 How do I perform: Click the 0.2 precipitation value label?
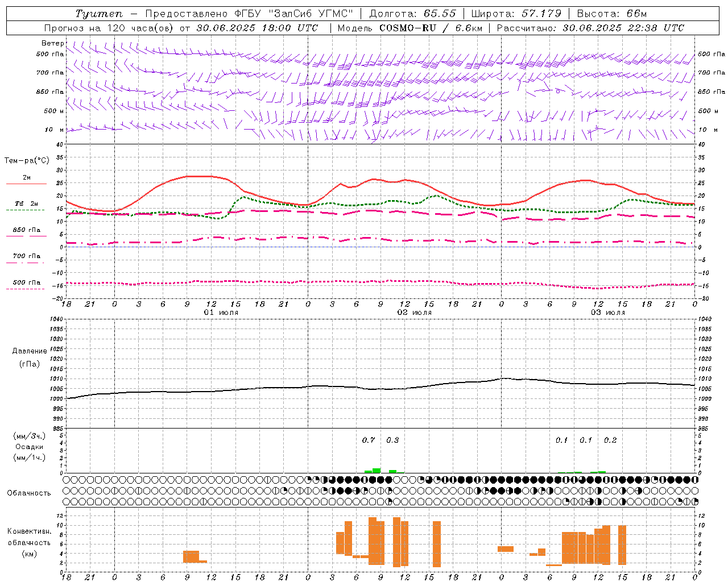pos(610,440)
